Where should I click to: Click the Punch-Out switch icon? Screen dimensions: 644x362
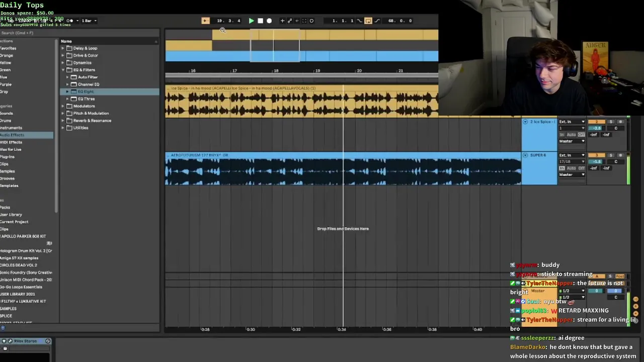pos(377,21)
